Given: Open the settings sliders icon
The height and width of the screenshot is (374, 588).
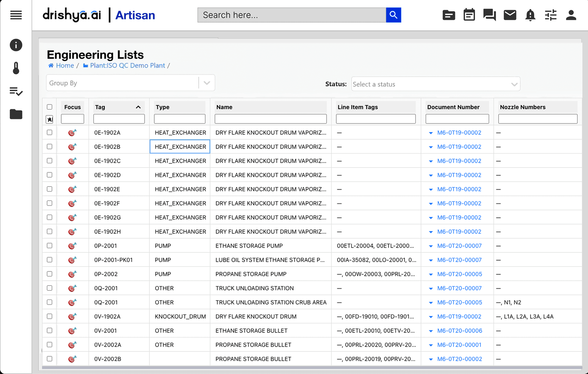Looking at the screenshot, I should [551, 15].
